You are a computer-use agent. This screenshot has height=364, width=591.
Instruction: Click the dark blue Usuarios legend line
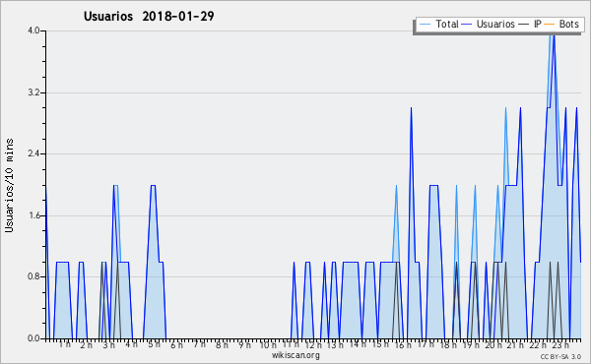coord(467,25)
